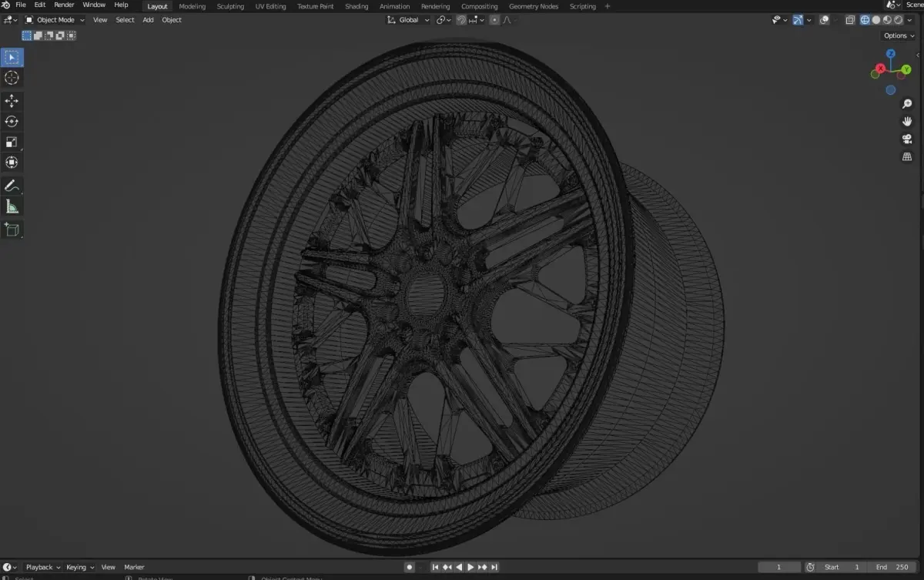This screenshot has width=924, height=580.
Task: Select the Move tool
Action: pos(12,101)
